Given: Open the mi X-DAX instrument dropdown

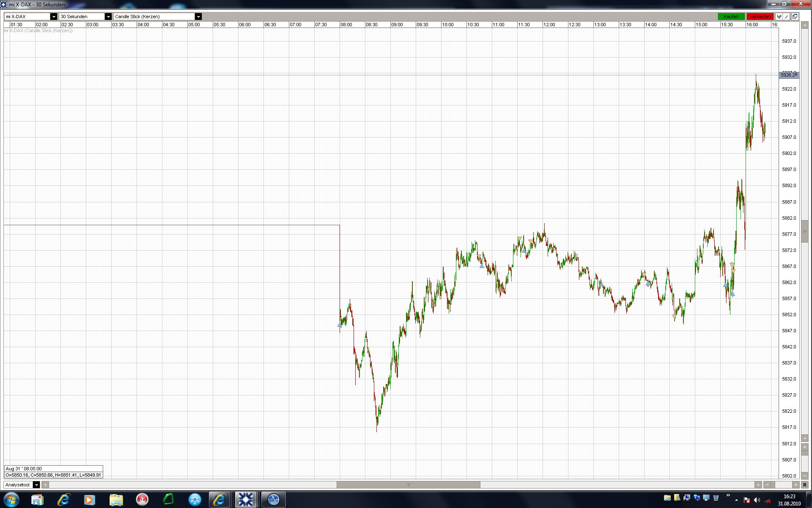Looking at the screenshot, I should [x=53, y=17].
